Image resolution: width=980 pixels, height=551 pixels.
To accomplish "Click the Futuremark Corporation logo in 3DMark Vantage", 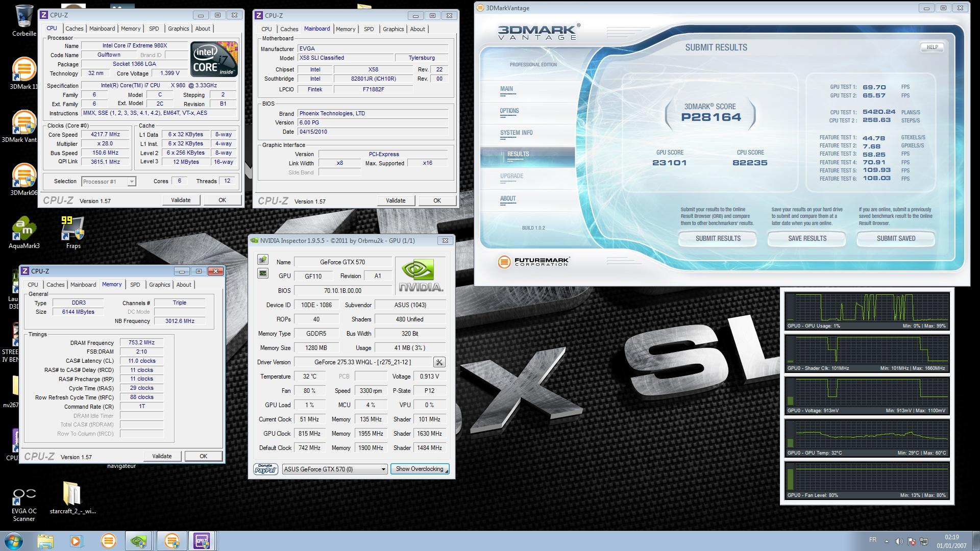I will tap(534, 262).
